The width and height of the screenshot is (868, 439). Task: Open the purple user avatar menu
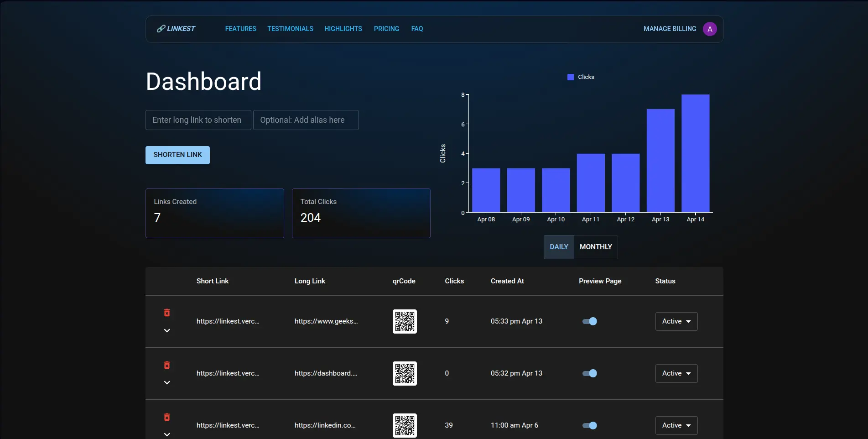point(709,29)
